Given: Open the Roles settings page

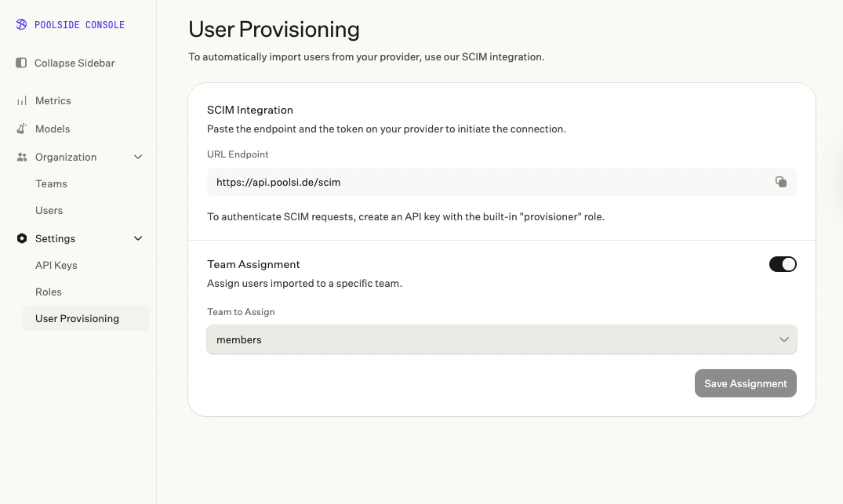Looking at the screenshot, I should 49,292.
